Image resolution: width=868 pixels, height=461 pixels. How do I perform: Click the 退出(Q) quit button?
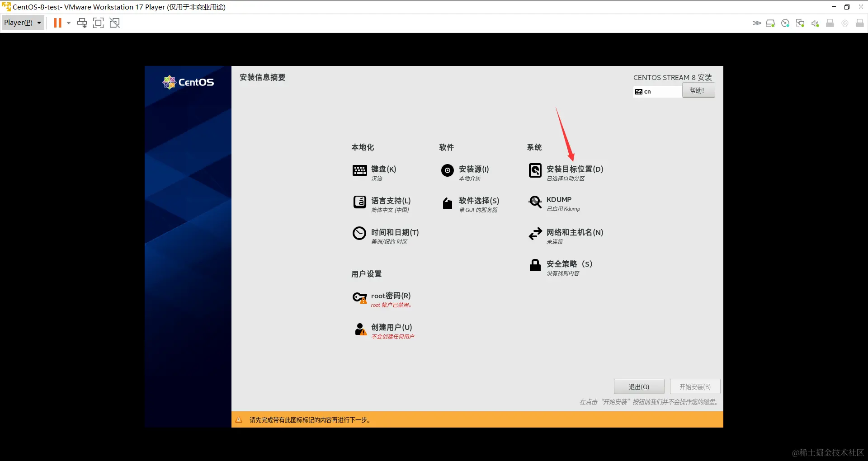(x=639, y=387)
